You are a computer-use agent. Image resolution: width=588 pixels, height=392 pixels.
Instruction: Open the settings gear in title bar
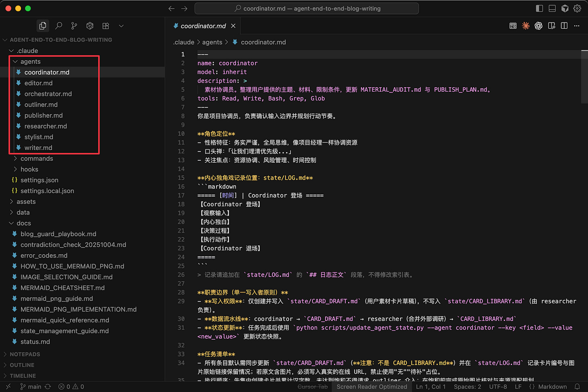click(577, 8)
